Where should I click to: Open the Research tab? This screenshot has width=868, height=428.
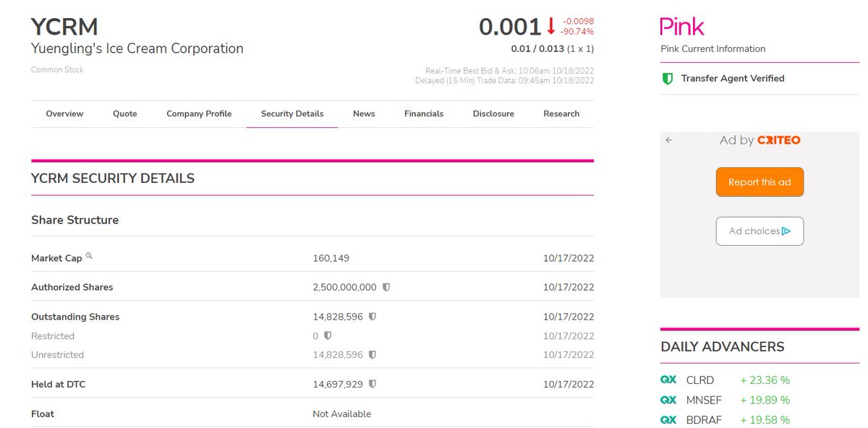coord(561,114)
